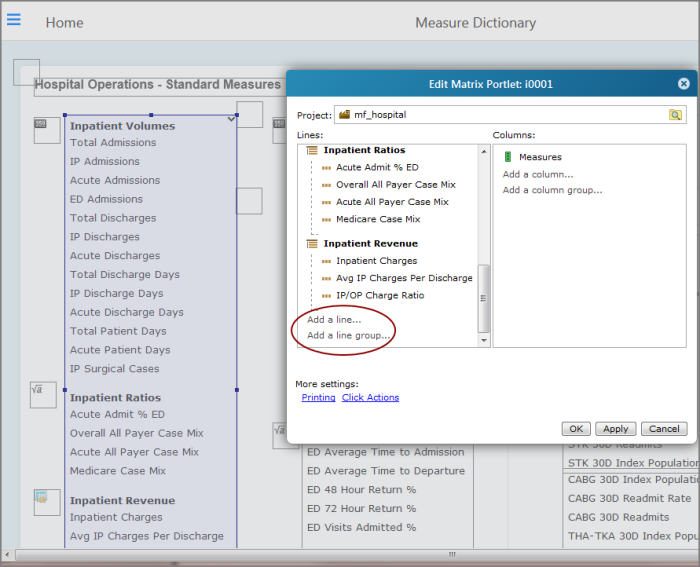Click the Apply button
This screenshot has width=700, height=567.
point(616,429)
